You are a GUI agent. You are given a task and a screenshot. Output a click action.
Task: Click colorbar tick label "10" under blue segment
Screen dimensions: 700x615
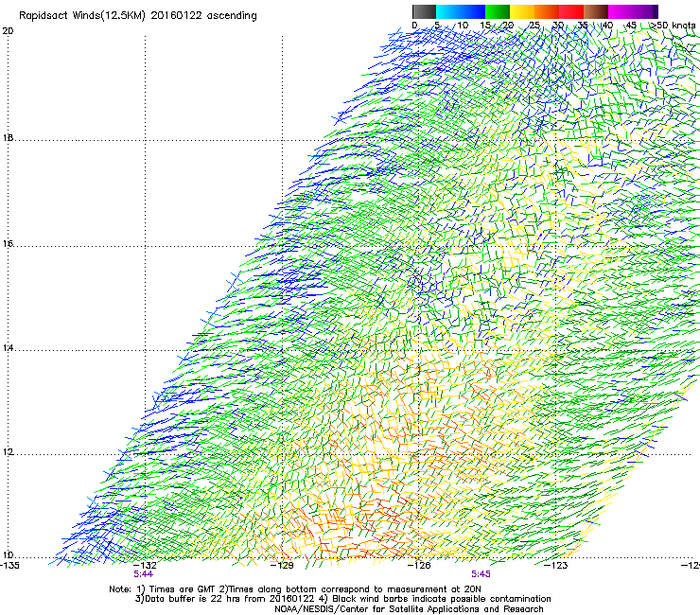[463, 26]
